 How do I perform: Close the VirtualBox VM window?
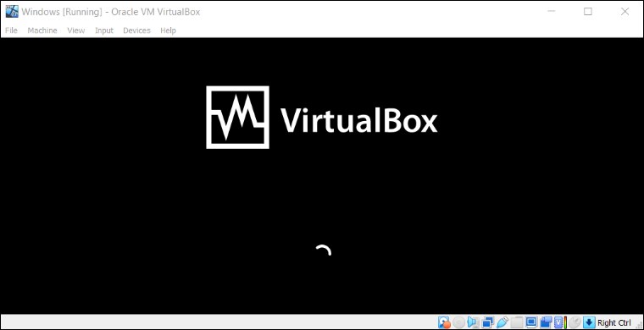625,12
